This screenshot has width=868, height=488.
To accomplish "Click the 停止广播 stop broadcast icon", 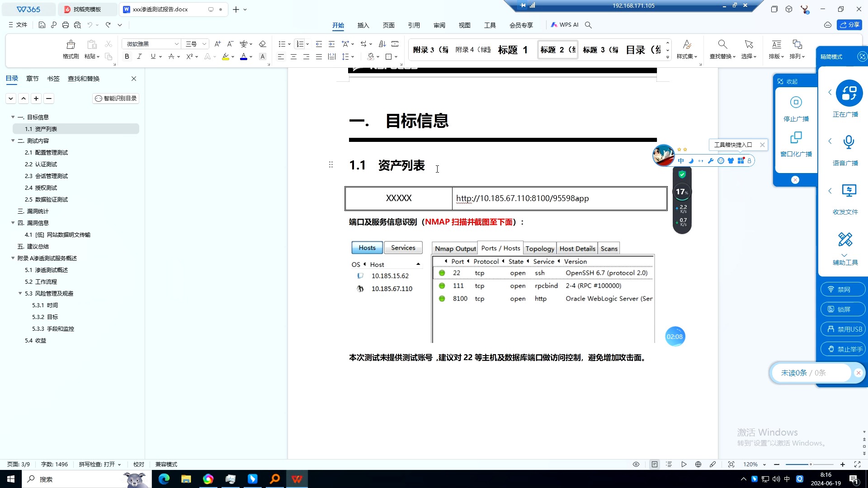I will [x=796, y=102].
